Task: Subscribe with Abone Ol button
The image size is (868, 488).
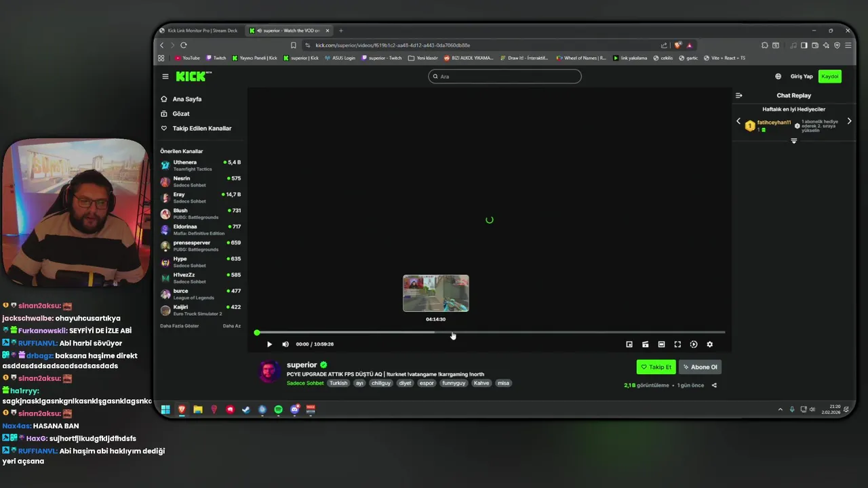Action: point(700,367)
